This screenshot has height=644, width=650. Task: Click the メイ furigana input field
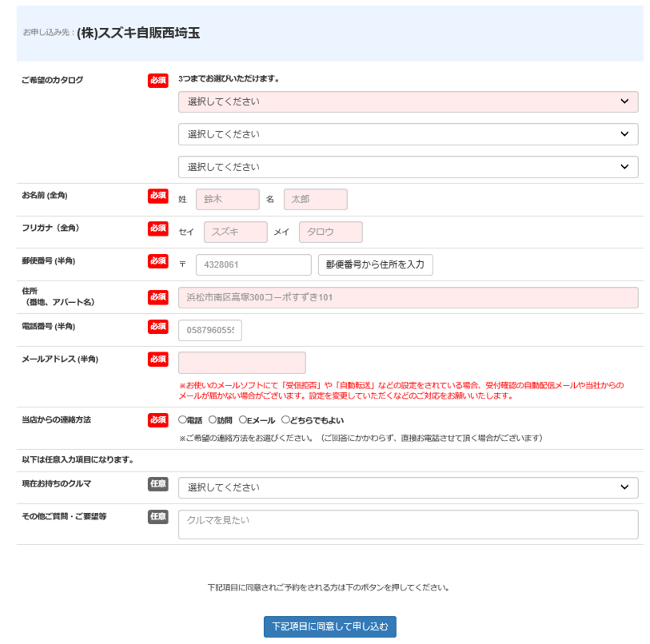pyautogui.click(x=331, y=232)
